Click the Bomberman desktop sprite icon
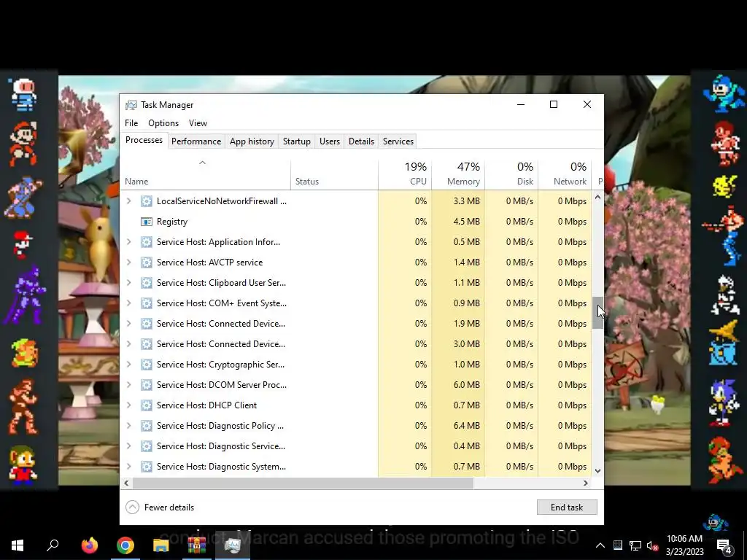 [23, 96]
